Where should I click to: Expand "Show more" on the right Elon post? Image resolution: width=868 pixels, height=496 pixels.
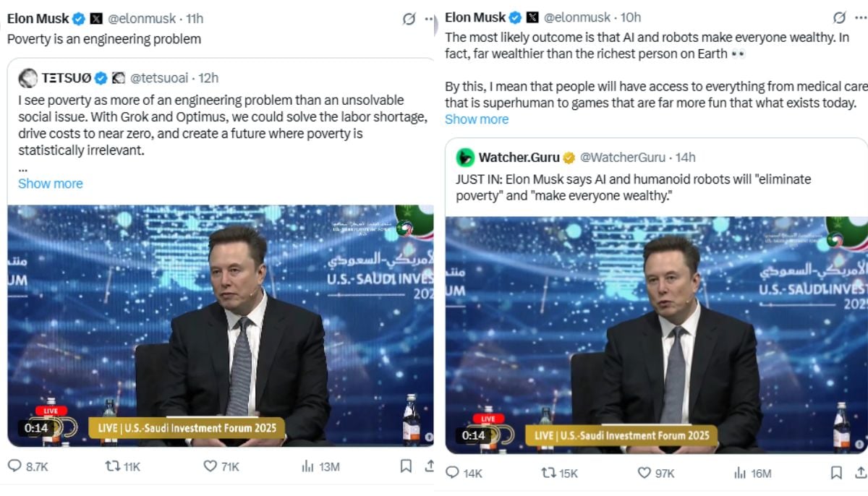tap(476, 119)
